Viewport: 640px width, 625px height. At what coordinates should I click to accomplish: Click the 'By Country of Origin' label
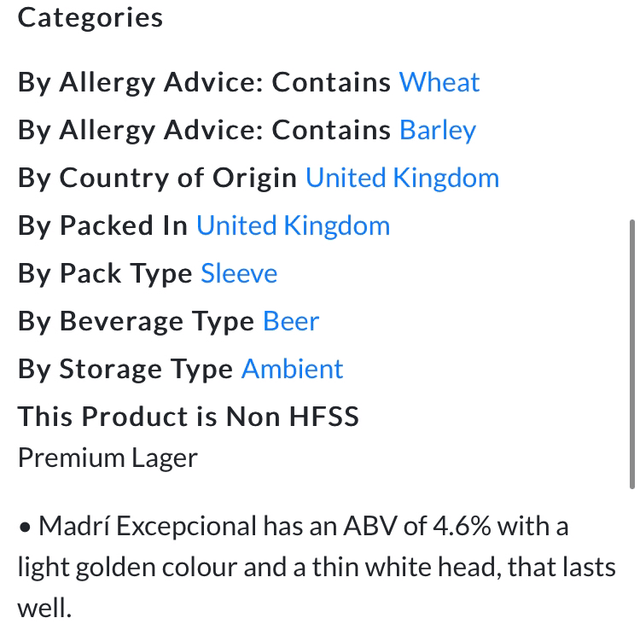pos(157,178)
